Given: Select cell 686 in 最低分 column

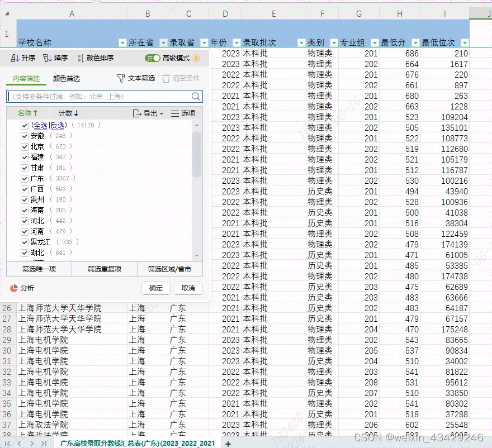Looking at the screenshot, I should click(x=400, y=53).
